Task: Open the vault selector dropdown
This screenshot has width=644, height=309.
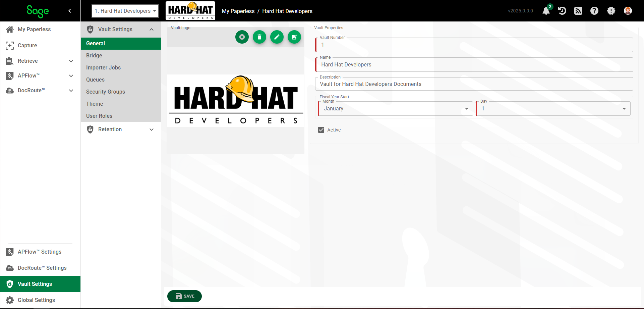Action: [x=125, y=11]
